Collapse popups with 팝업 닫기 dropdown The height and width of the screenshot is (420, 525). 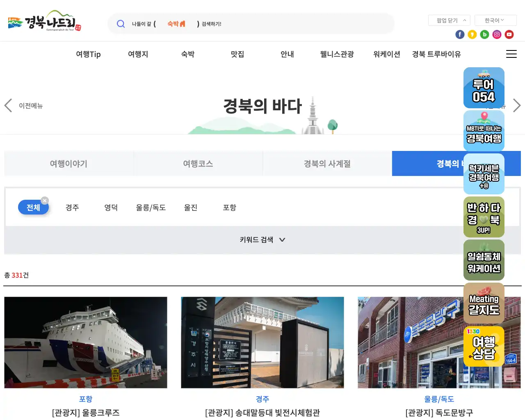tap(449, 20)
